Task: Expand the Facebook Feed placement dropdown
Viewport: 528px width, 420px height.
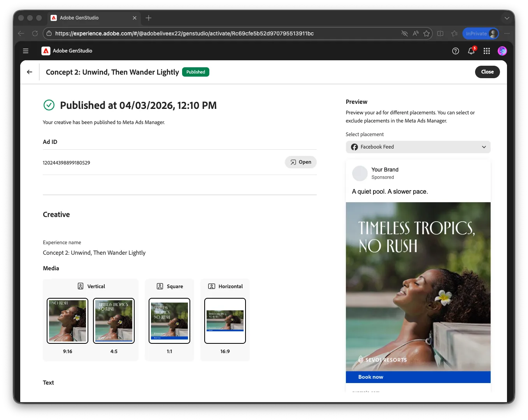Action: [418, 147]
